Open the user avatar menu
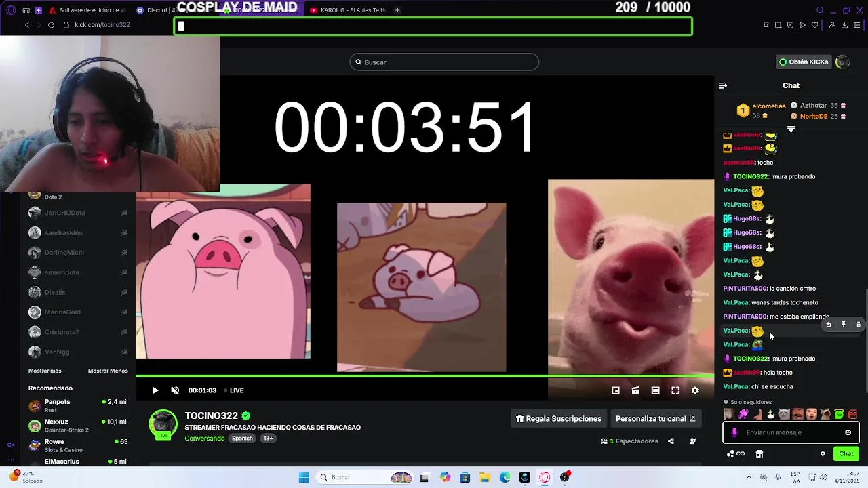The width and height of the screenshot is (868, 488). [x=843, y=62]
